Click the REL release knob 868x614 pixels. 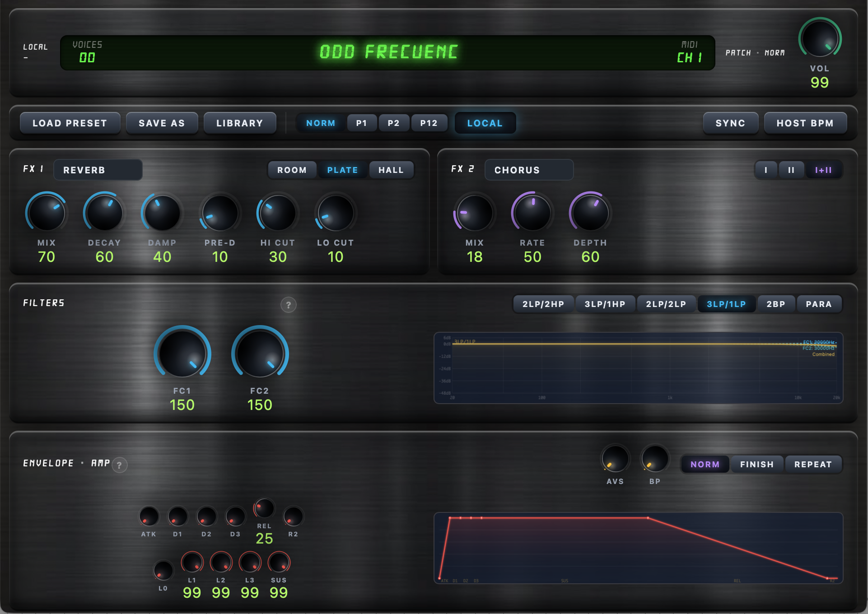tap(264, 508)
